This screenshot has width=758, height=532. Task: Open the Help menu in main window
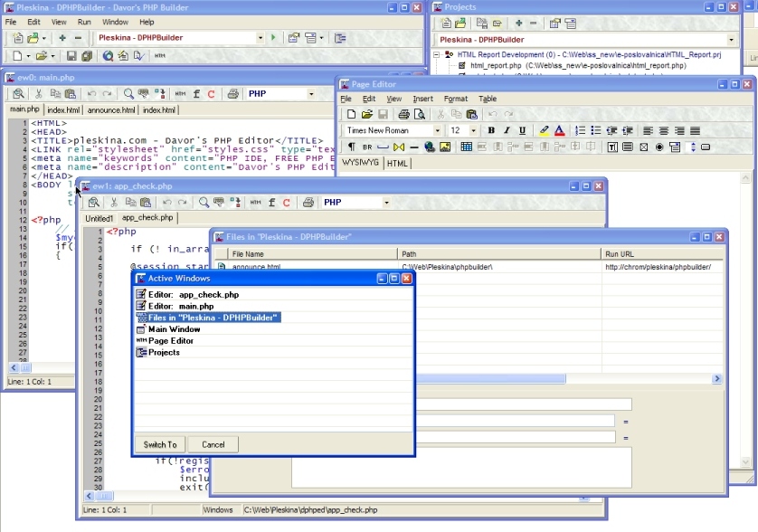point(147,22)
